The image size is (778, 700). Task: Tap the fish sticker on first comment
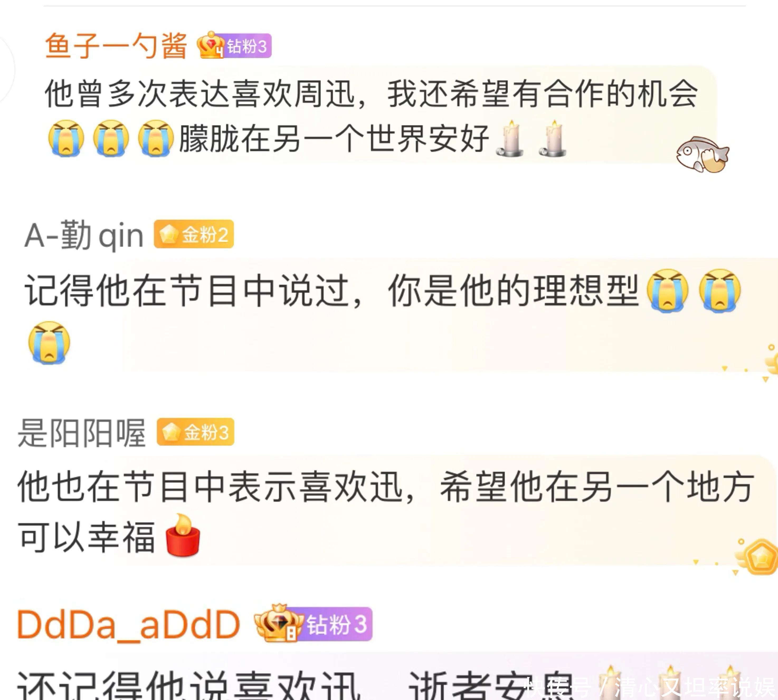point(703,154)
